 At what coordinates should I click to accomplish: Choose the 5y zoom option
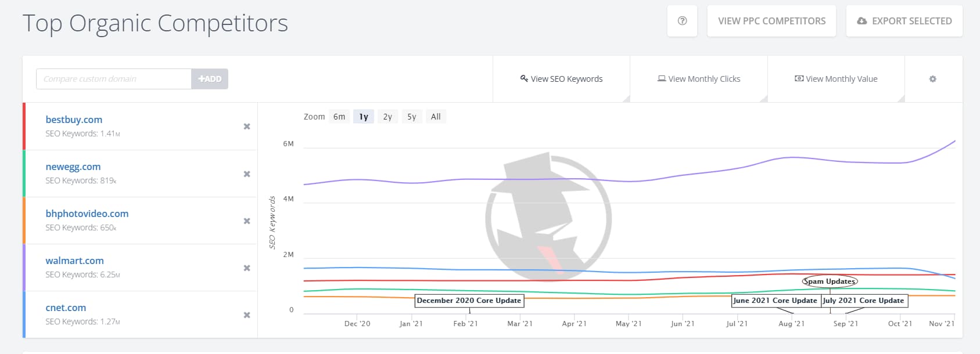pos(412,117)
